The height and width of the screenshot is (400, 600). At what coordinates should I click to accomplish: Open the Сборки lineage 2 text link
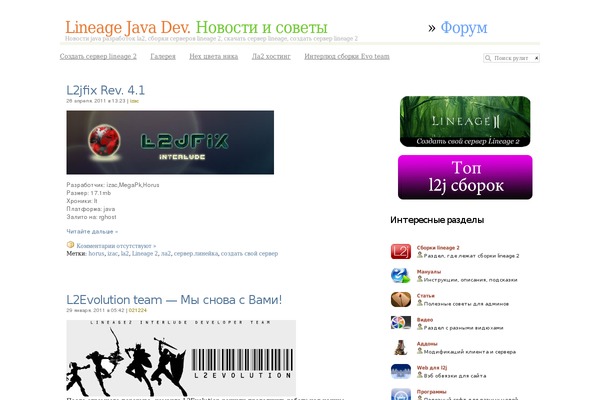438,248
